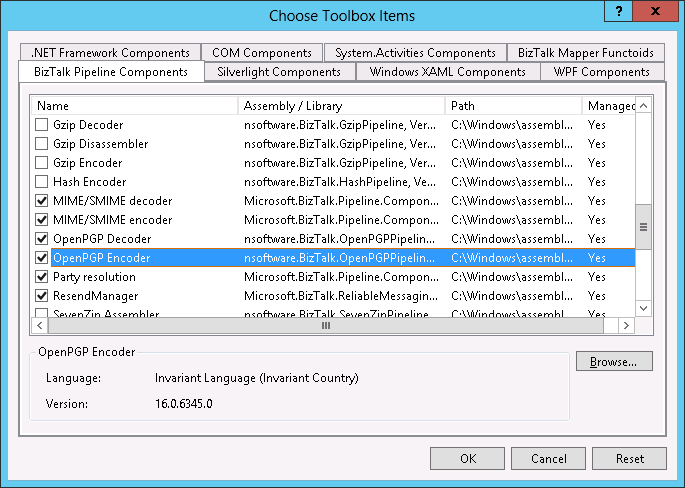Select the OpenPGP Decoder row name
The height and width of the screenshot is (488, 685).
[102, 239]
